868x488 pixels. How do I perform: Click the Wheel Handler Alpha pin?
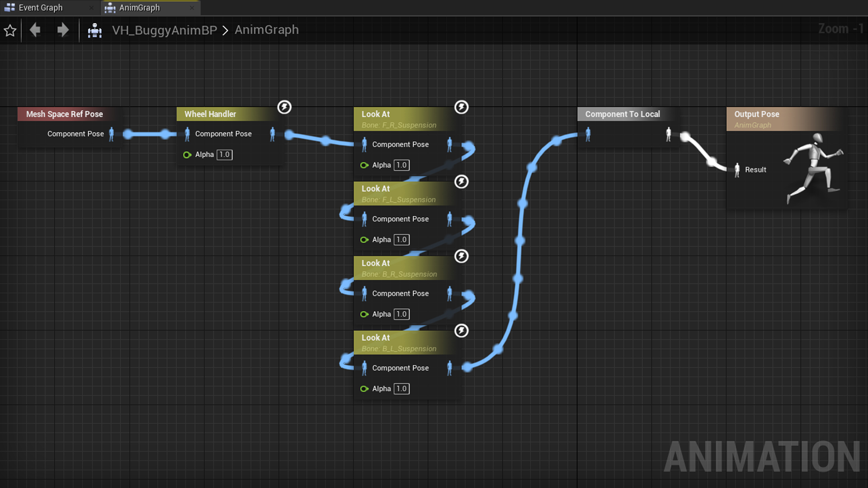click(x=187, y=155)
